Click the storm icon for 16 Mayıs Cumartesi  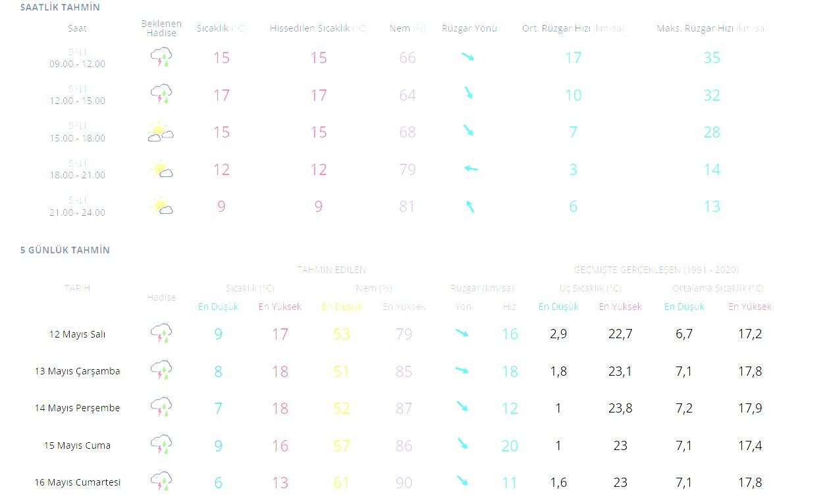coord(161,482)
